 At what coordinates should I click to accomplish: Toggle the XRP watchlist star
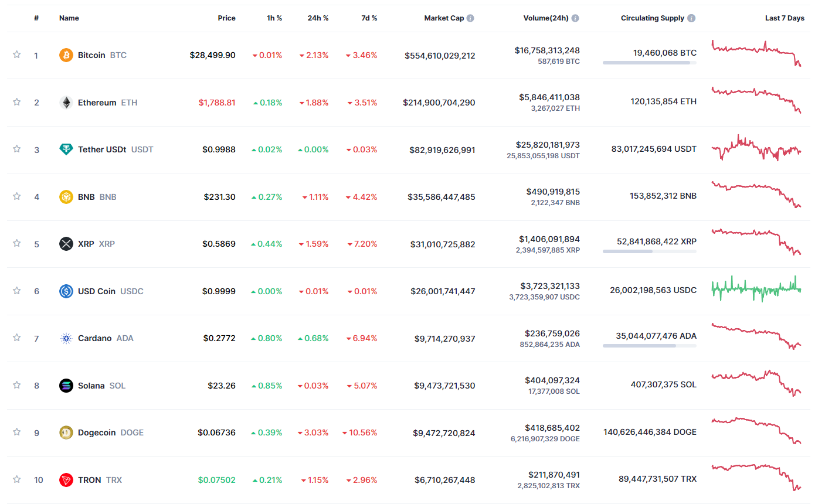17,243
